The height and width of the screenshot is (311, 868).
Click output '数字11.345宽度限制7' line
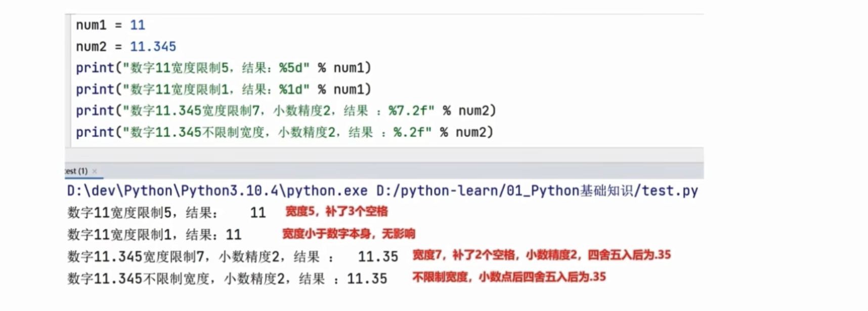click(x=233, y=257)
